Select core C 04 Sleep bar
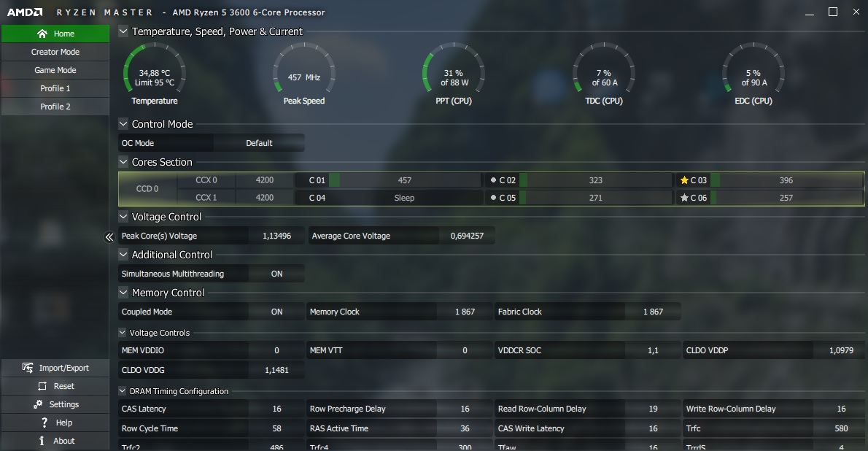The image size is (868, 451). tap(405, 198)
